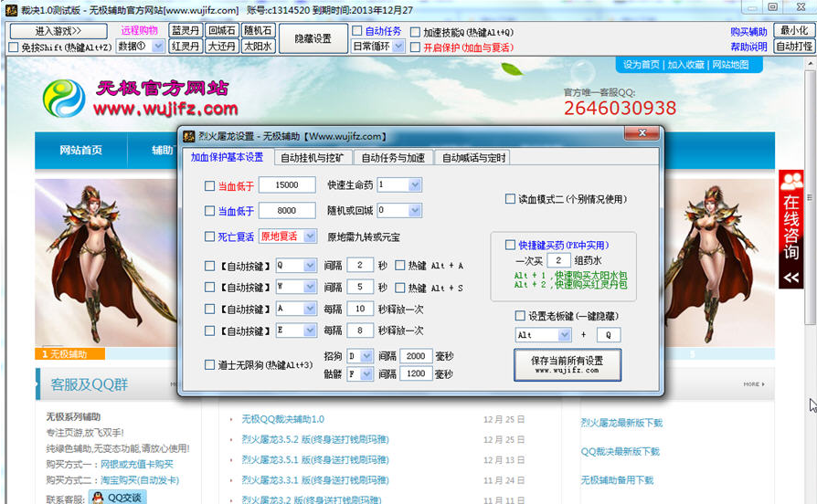Enable 读血模式二 checkbox
The width and height of the screenshot is (817, 504).
(x=510, y=199)
